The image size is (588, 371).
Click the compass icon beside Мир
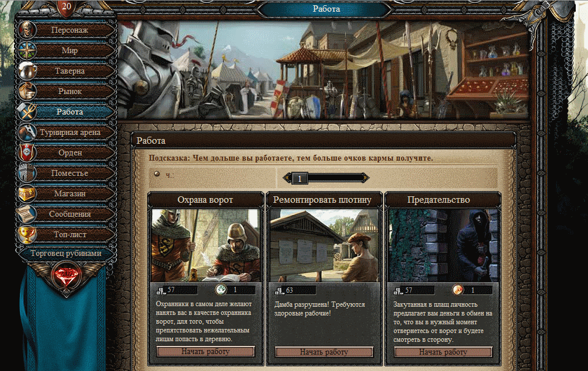(x=27, y=50)
